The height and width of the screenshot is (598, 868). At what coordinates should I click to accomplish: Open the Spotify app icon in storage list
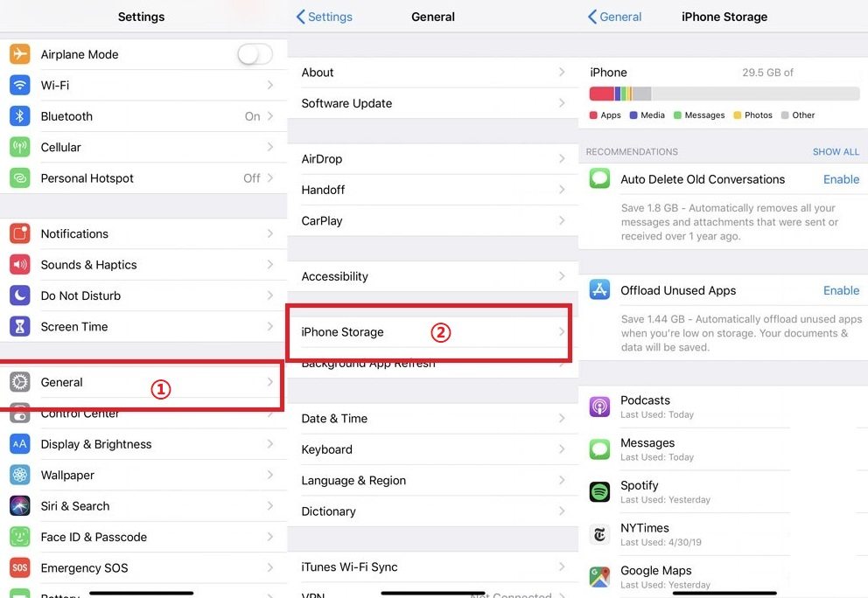[x=599, y=492]
